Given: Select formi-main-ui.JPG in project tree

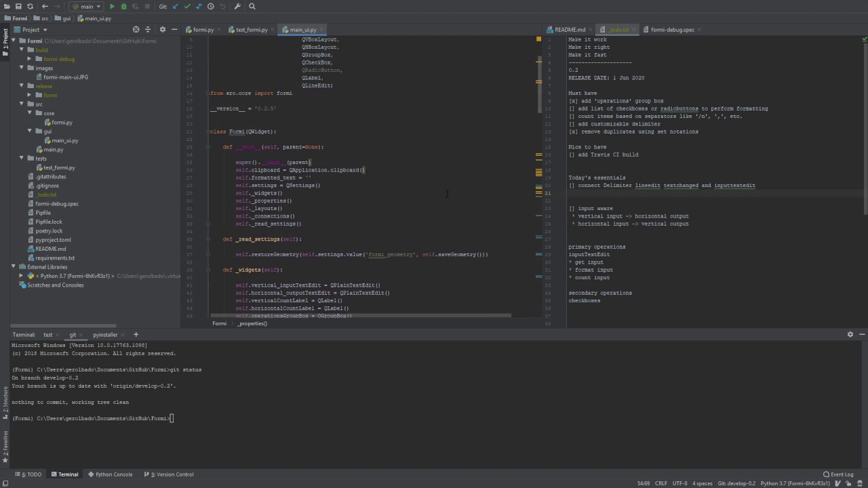Looking at the screenshot, I should pos(65,77).
